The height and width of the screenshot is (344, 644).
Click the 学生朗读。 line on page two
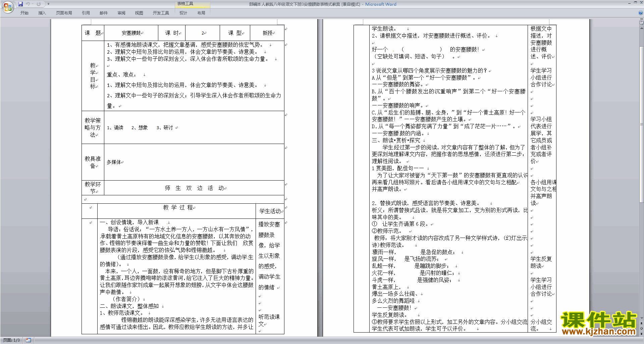coord(384,29)
